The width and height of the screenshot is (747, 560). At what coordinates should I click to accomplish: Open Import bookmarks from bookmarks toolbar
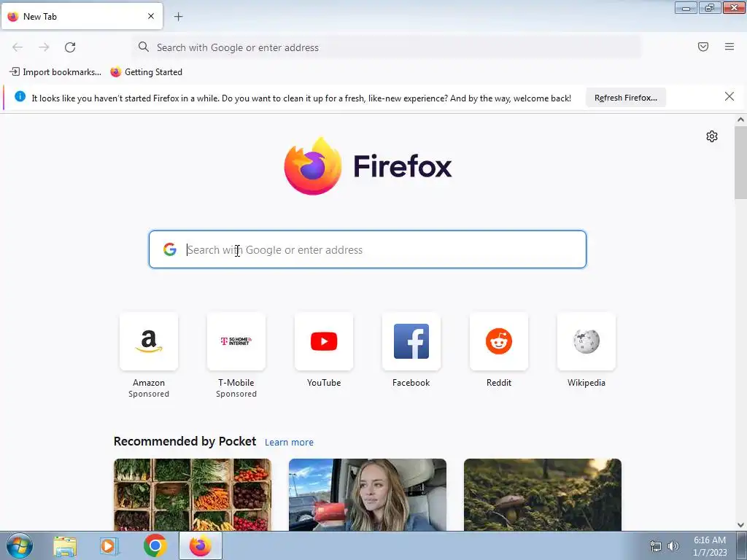[55, 72]
